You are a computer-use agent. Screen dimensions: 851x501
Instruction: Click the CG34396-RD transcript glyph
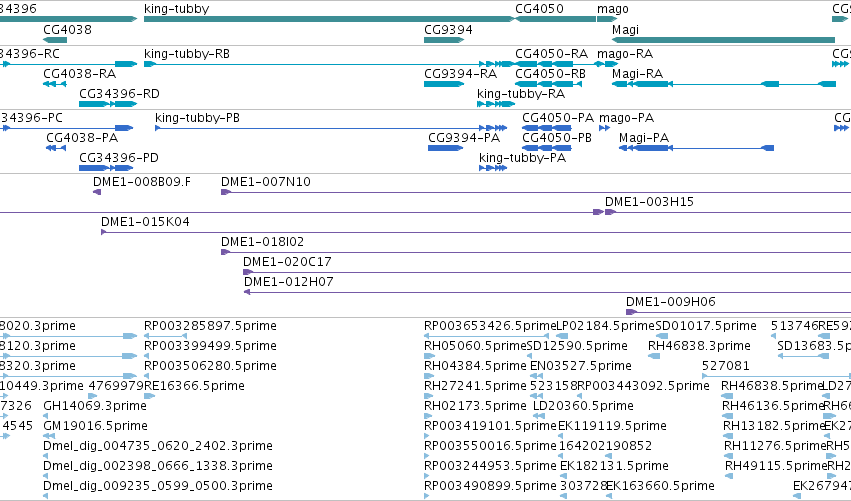108,104
